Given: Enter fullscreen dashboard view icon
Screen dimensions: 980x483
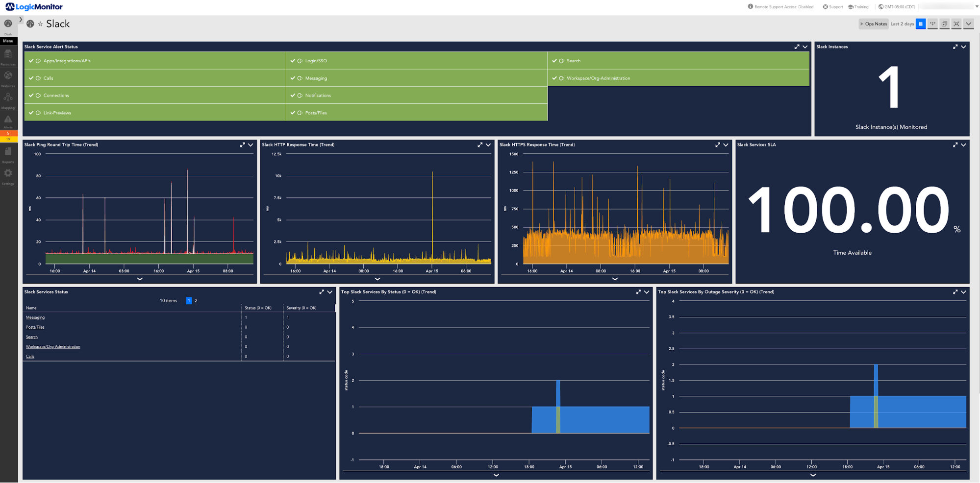Looking at the screenshot, I should click(956, 24).
